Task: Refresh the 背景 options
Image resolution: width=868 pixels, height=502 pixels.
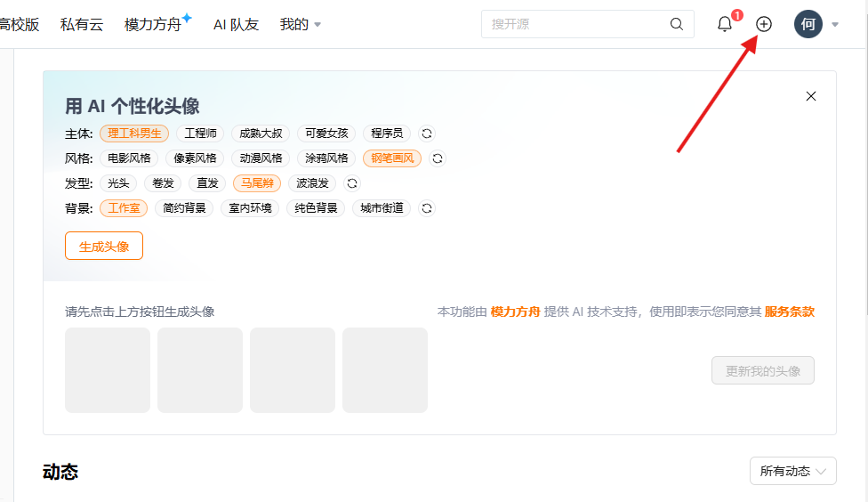Action: pos(427,208)
